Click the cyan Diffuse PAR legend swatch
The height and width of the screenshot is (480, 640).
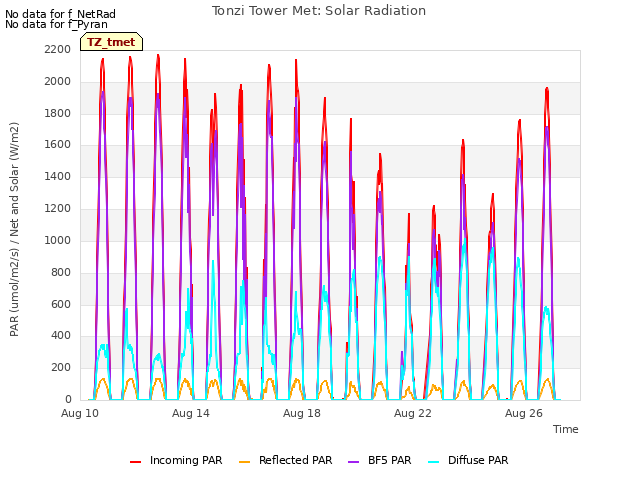pos(434,462)
